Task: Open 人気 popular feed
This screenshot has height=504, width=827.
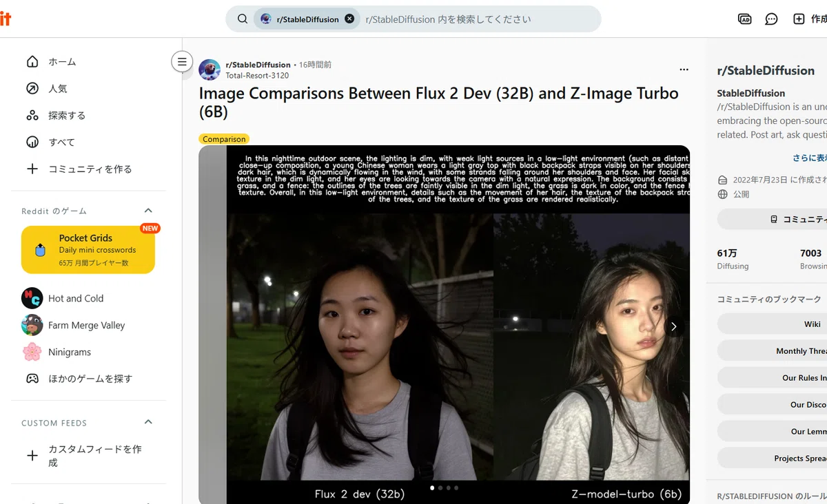Action: click(x=88, y=89)
